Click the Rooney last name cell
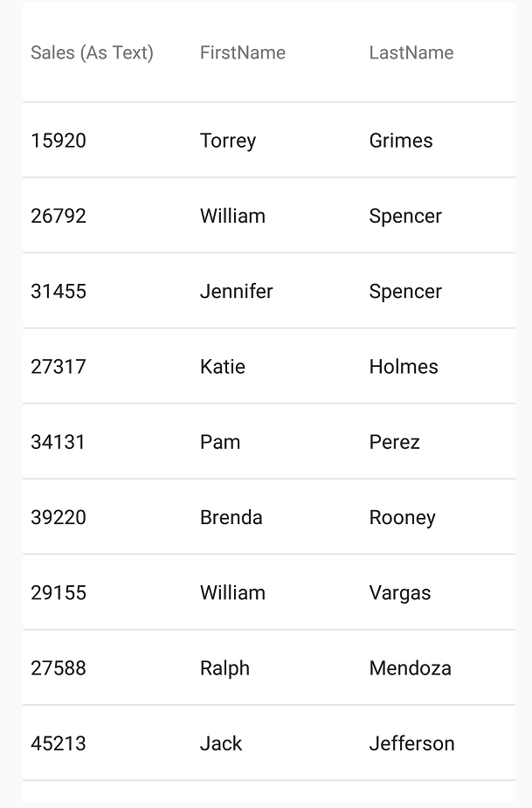Viewport: 532px width, 808px height. (403, 517)
